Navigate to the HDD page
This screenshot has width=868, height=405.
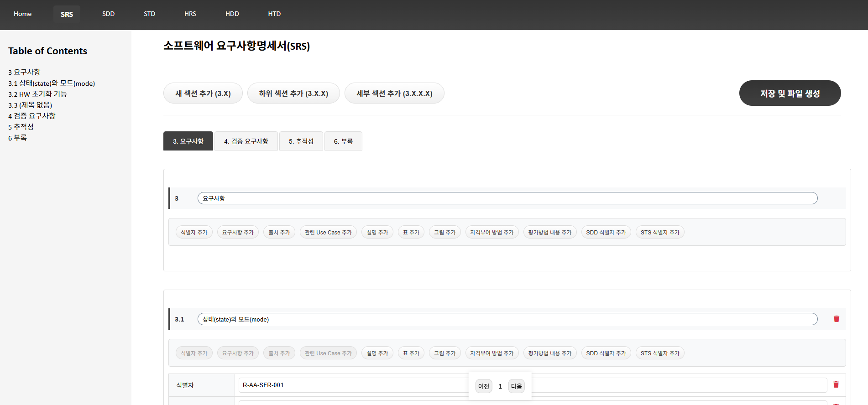[x=232, y=14]
